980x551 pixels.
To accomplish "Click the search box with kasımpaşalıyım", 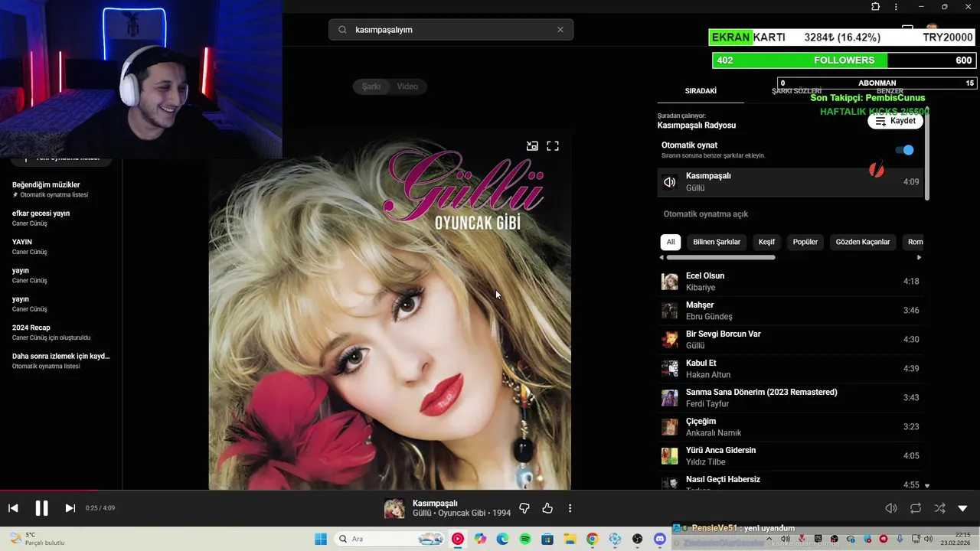I will [x=451, y=30].
